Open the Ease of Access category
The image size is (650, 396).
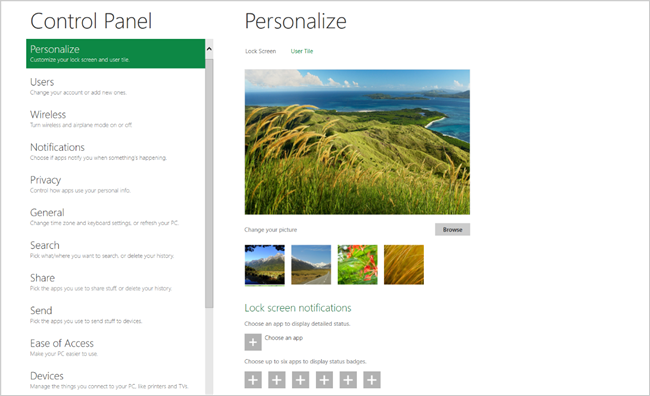coord(115,348)
